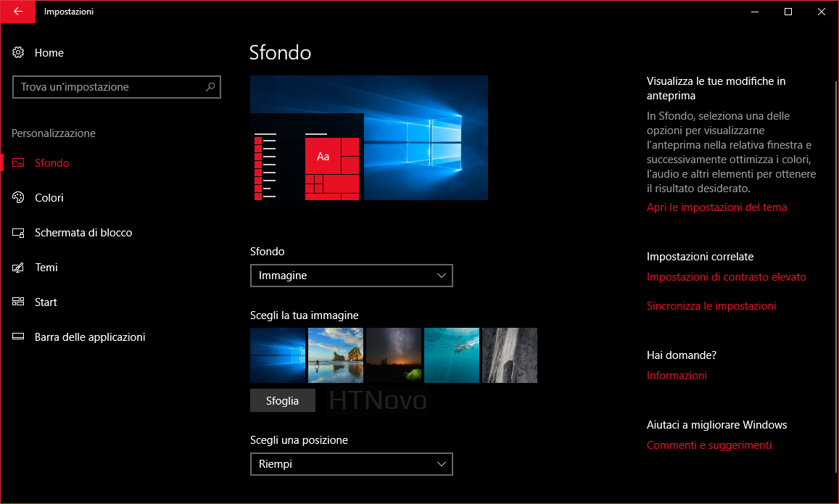Click the vertical scrollbar on right edge

pyautogui.click(x=836, y=276)
